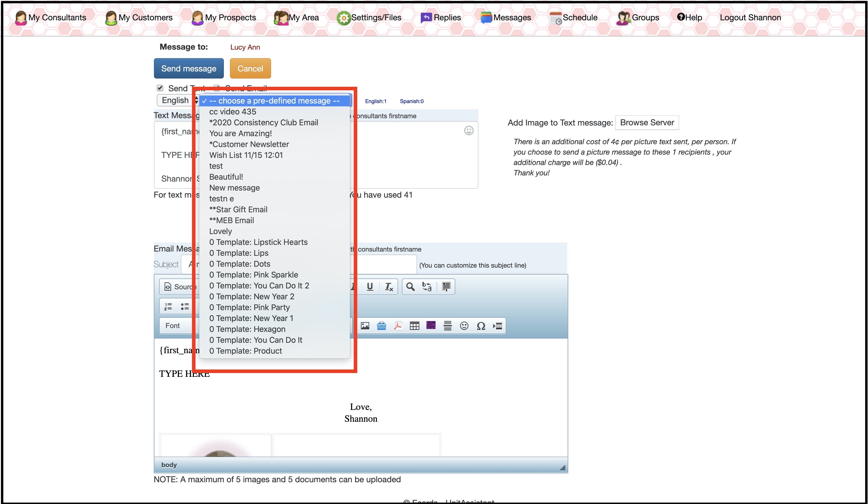Click the Source button in editor toolbar
The image size is (868, 504).
[x=179, y=287]
